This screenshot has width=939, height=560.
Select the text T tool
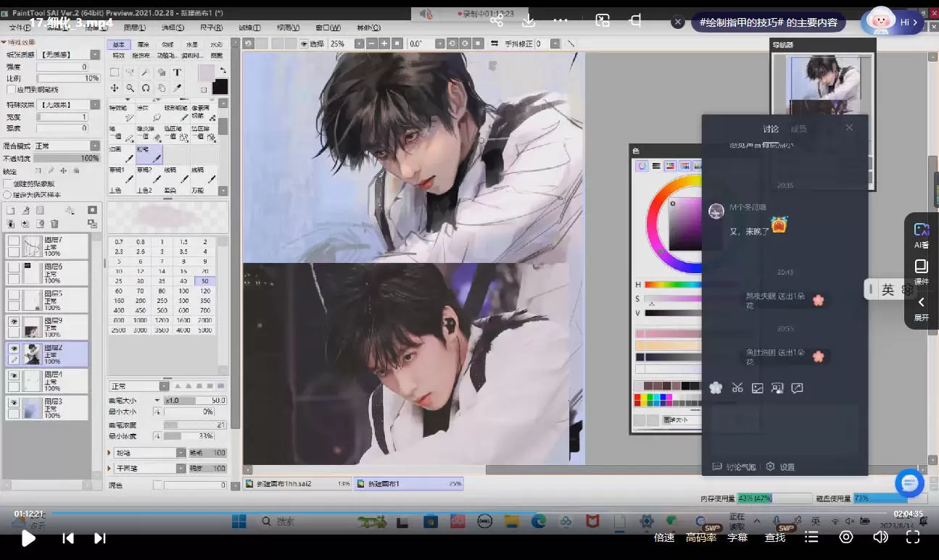[177, 72]
